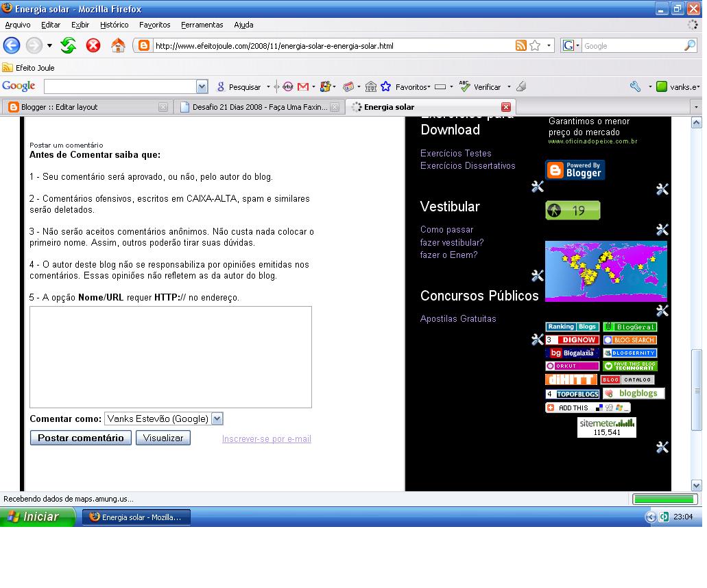Click the search magnifier icon

[690, 45]
